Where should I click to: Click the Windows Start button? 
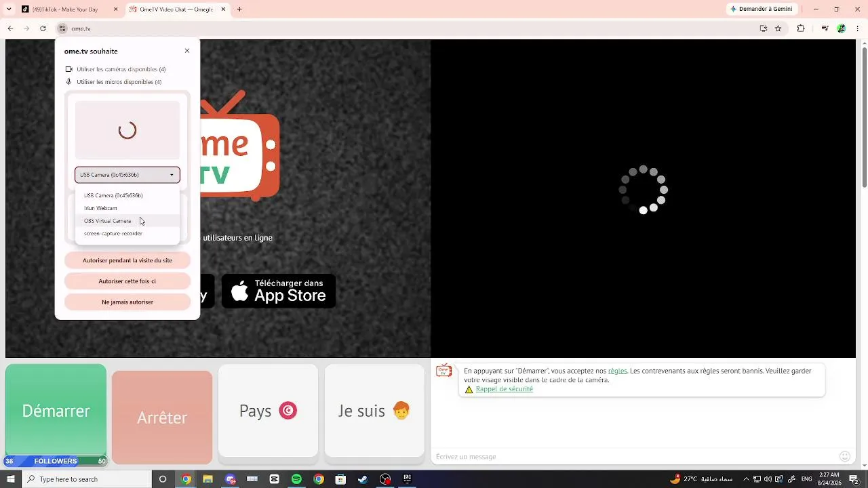point(10,479)
